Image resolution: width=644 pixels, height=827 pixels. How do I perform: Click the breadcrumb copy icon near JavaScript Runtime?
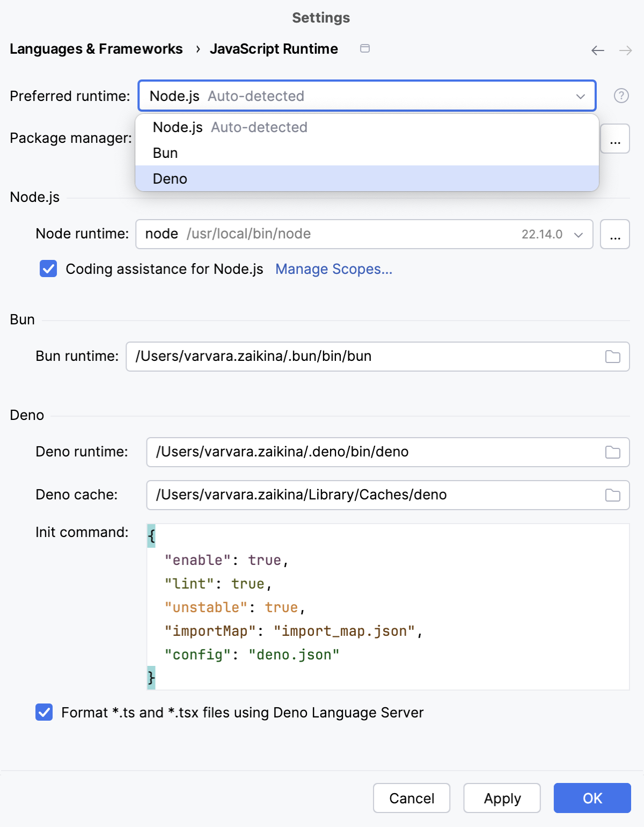pos(365,48)
